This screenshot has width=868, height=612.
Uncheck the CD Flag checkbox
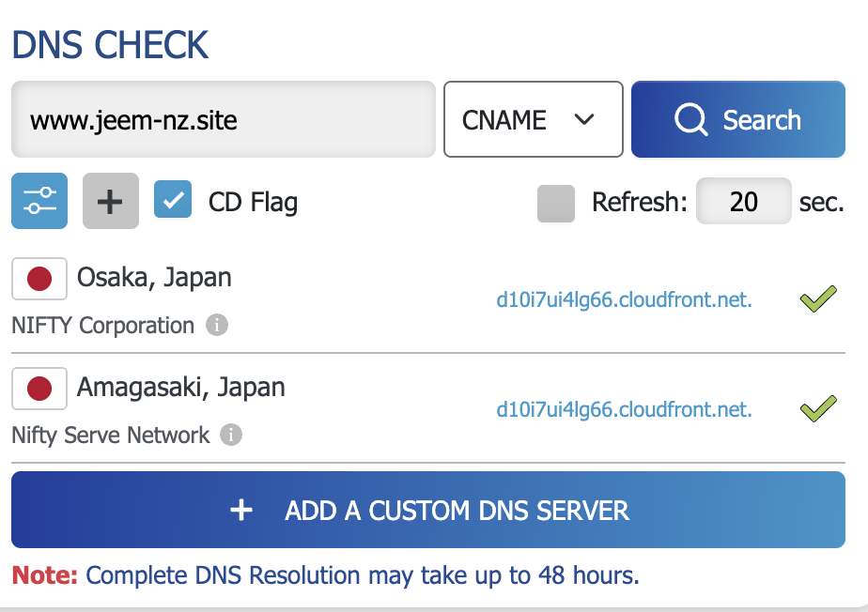click(173, 200)
